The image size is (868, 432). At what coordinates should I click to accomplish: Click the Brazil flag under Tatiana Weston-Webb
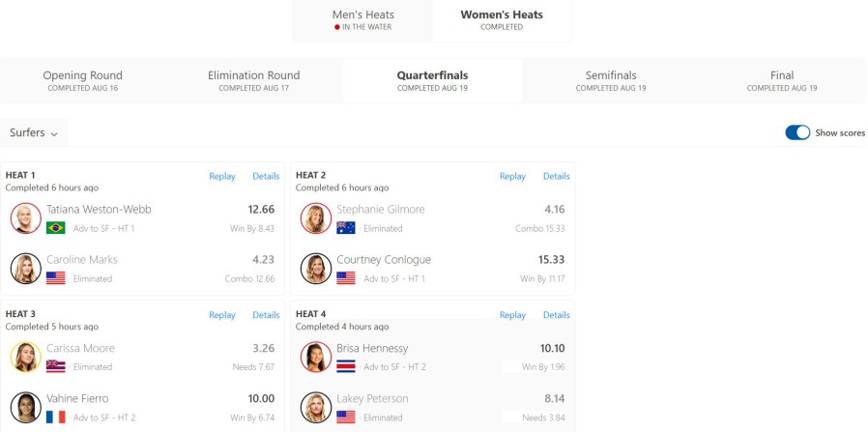pyautogui.click(x=56, y=228)
